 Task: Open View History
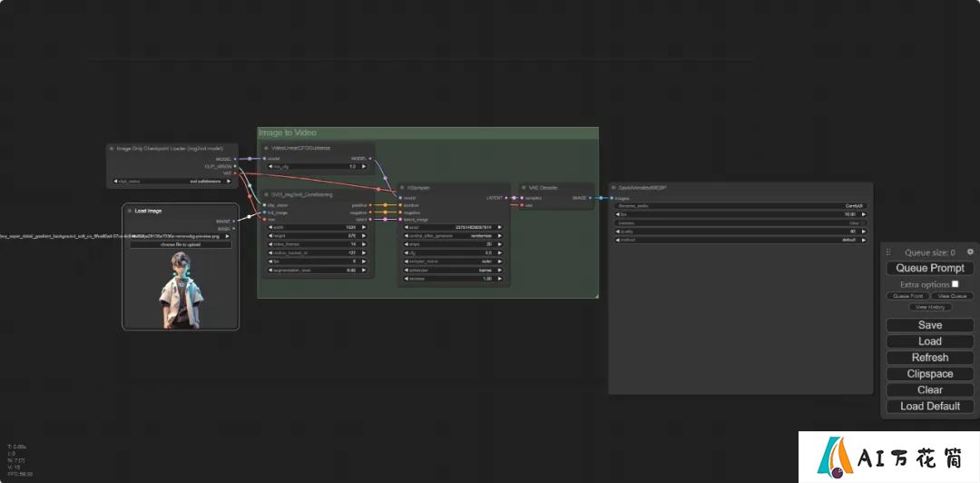coord(930,307)
